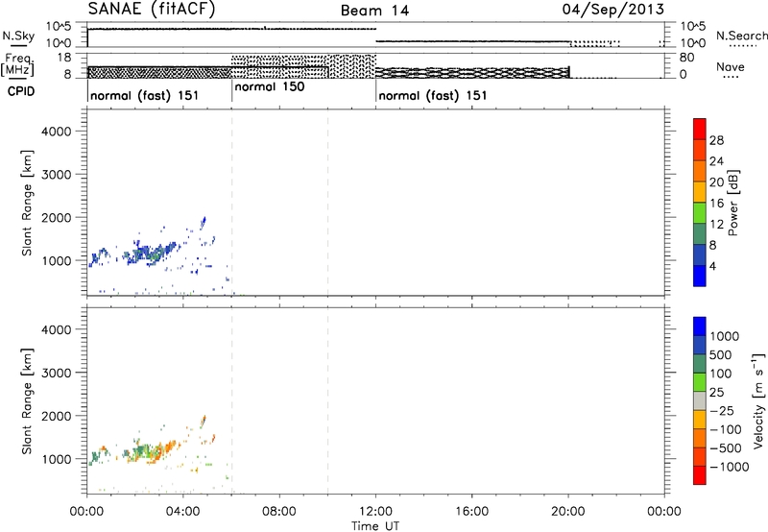Image resolution: width=768 pixels, height=532 pixels.
Task: Click the -500 label on Velocity colorbar
Action: click(x=725, y=447)
